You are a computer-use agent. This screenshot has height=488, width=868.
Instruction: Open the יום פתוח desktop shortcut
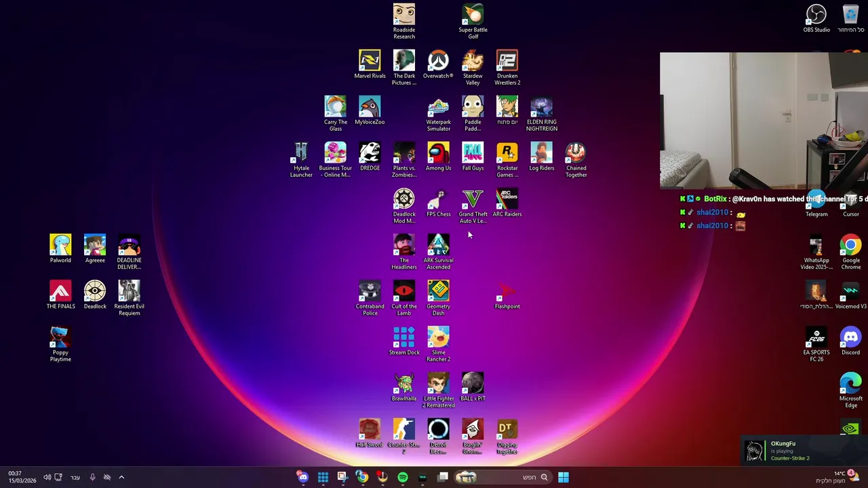pyautogui.click(x=507, y=110)
